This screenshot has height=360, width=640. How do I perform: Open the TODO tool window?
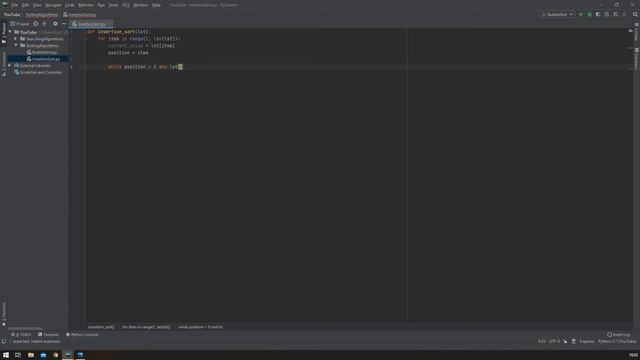tap(21, 335)
